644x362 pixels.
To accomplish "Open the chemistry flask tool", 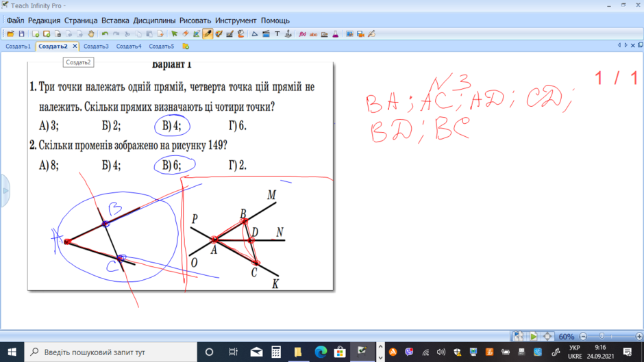I will tap(336, 34).
